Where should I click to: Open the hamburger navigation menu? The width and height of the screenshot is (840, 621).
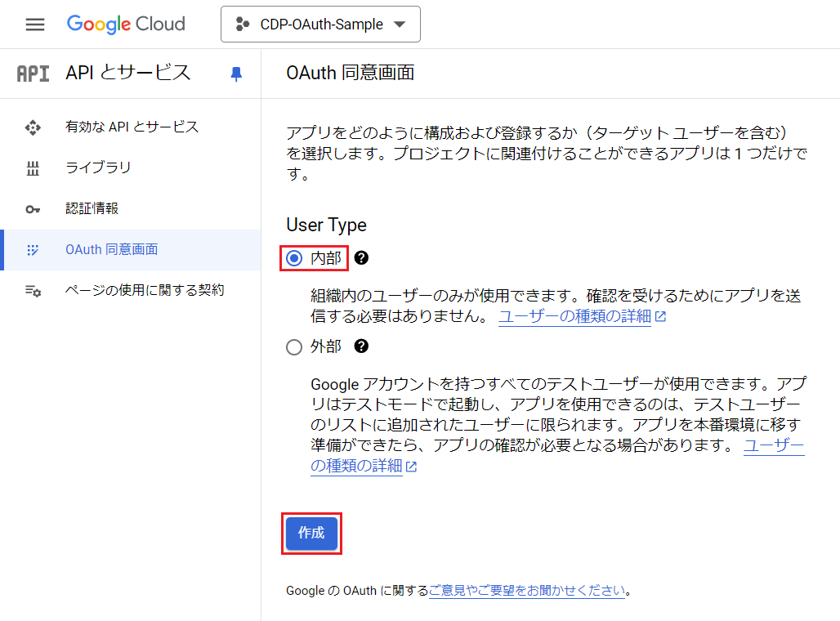35,25
